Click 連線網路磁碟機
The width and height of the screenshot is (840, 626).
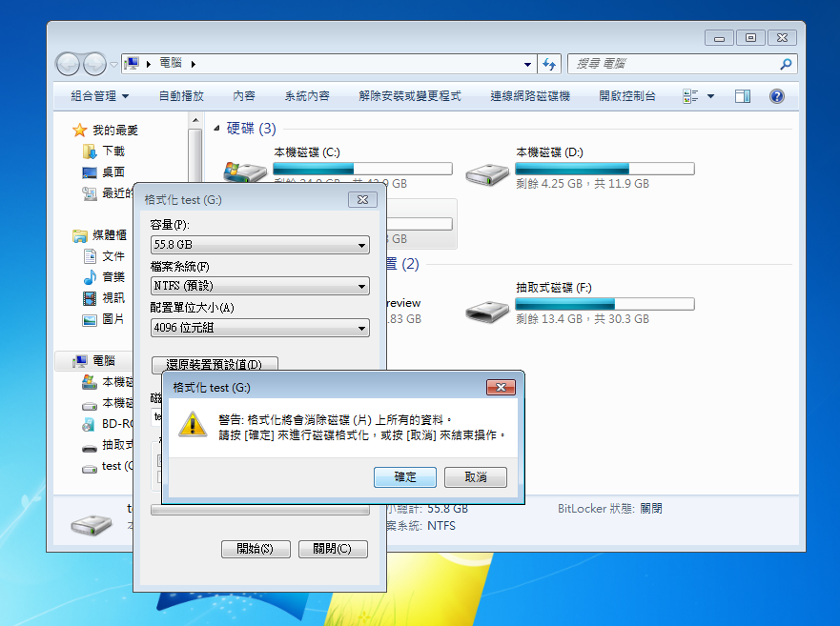[x=530, y=96]
